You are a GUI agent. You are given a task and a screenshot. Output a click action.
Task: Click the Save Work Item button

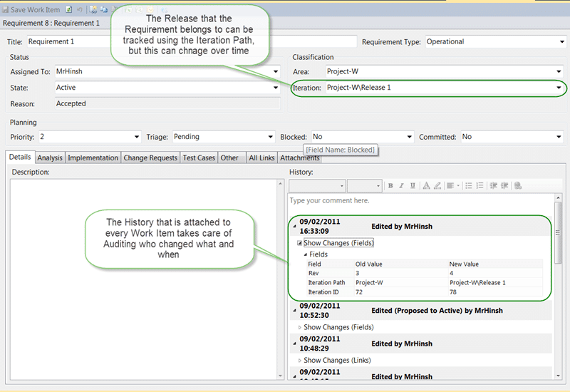coord(31,10)
